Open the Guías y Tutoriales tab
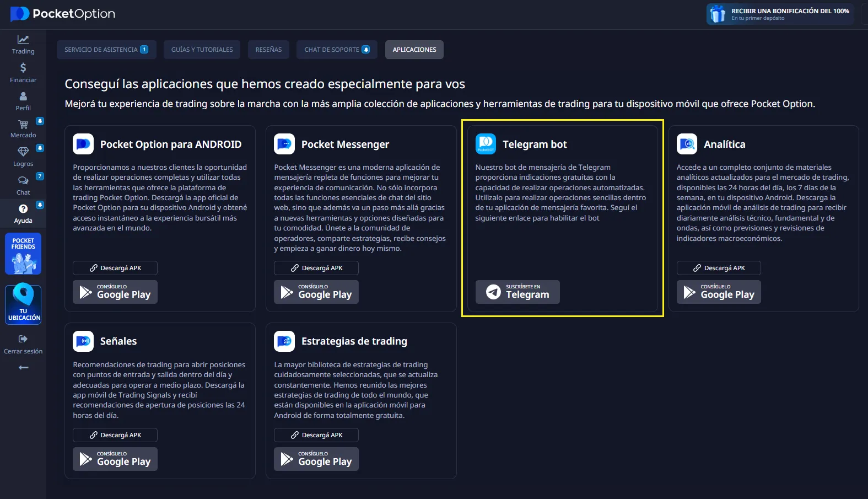 click(x=202, y=50)
